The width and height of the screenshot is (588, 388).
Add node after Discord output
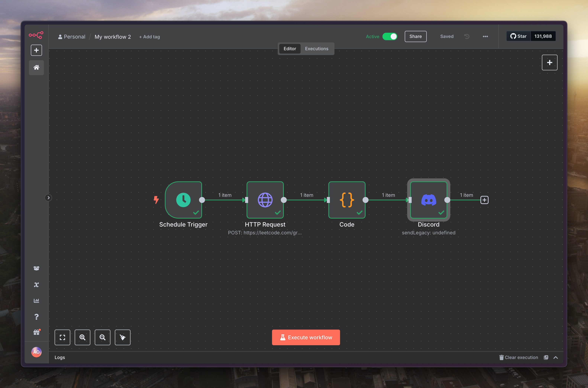[x=484, y=200]
